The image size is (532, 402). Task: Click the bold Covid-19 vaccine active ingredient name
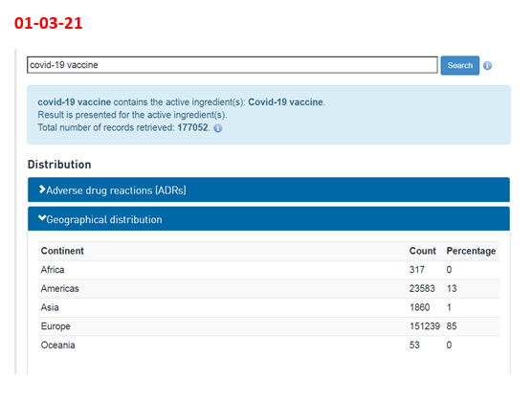coord(285,101)
